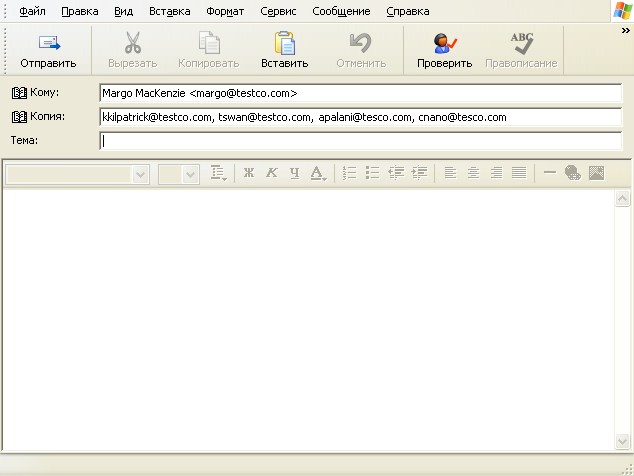Toggle underline Ч formatting
Image resolution: width=634 pixels, height=476 pixels.
(x=295, y=173)
